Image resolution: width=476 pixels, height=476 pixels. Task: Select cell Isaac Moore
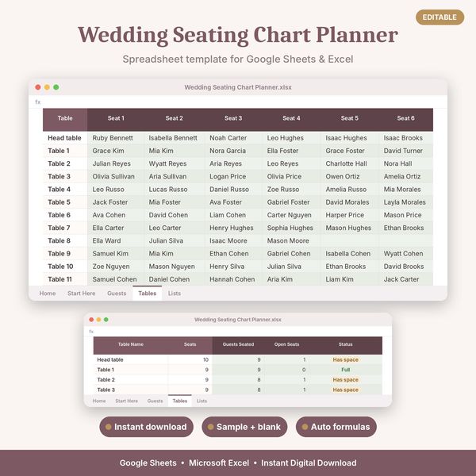(x=233, y=240)
